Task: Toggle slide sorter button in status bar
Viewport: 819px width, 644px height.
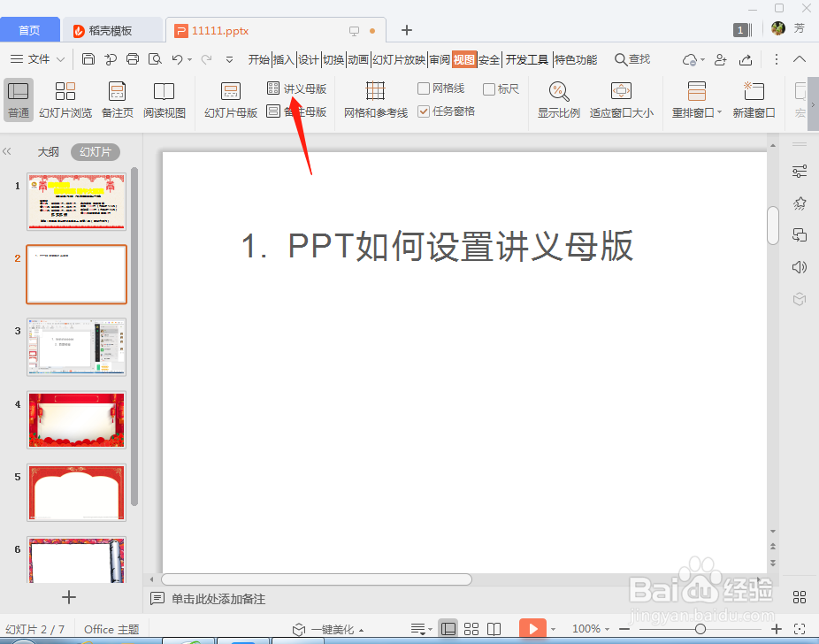Action: click(x=471, y=629)
